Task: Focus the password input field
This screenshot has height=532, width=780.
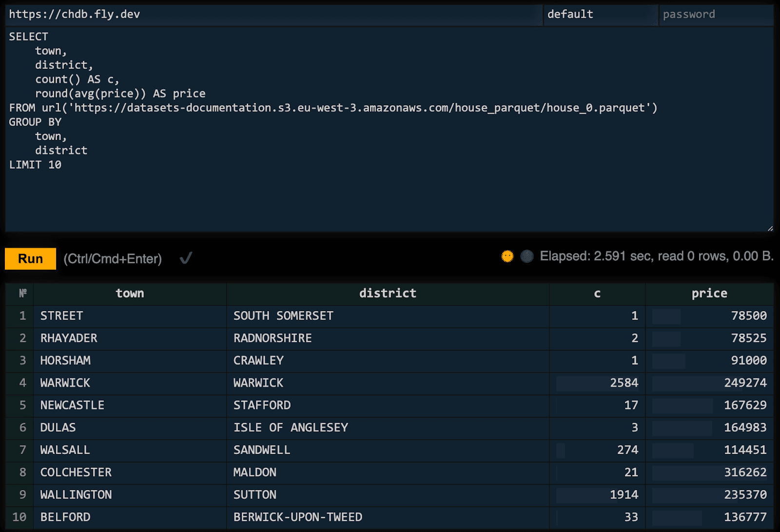Action: click(x=716, y=15)
